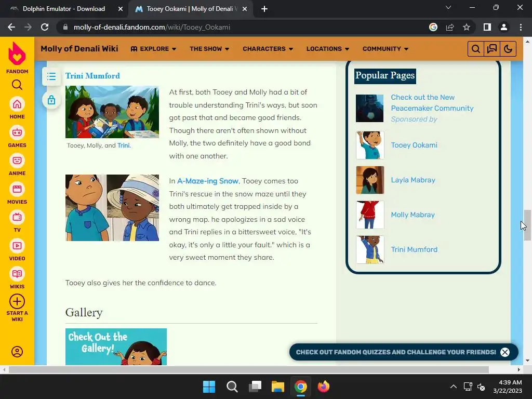Open the Discuss speech bubble icon
532x399 pixels.
coord(491,49)
